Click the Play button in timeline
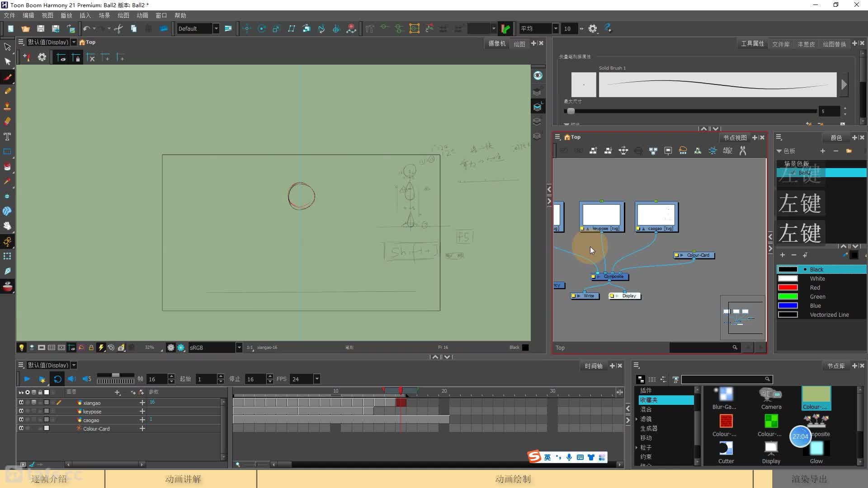 tap(27, 379)
